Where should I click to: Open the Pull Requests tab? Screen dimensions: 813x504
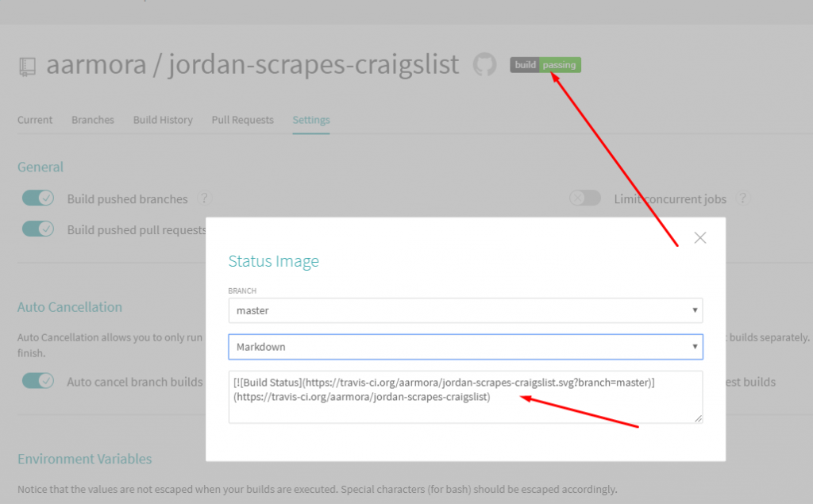point(242,120)
